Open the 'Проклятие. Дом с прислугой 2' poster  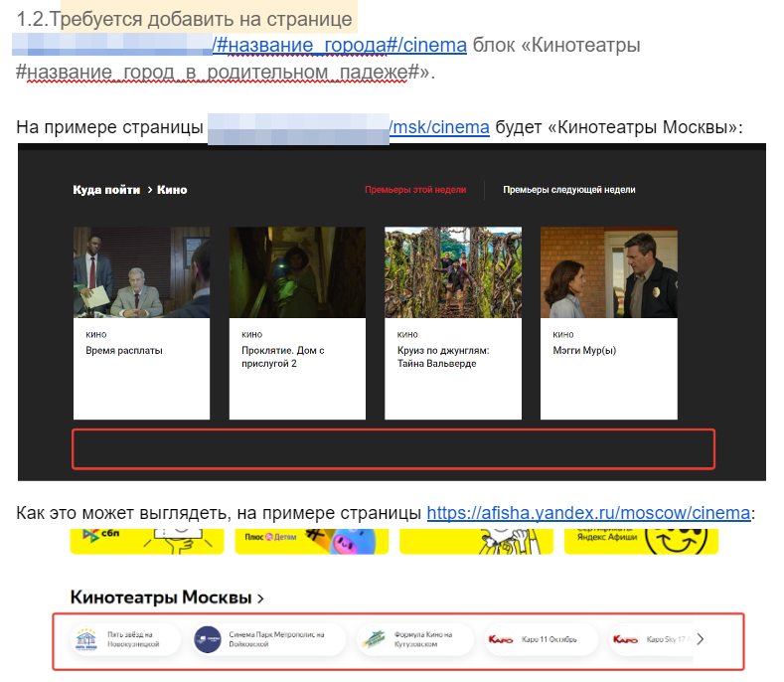pyautogui.click(x=297, y=272)
